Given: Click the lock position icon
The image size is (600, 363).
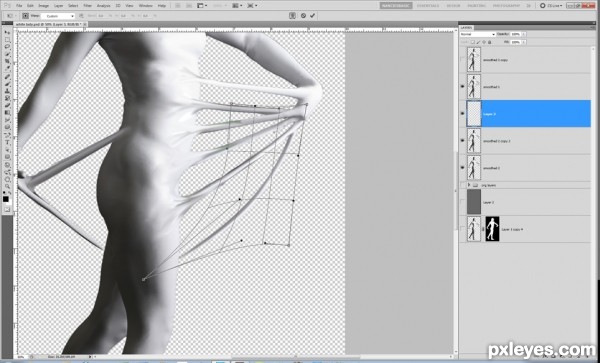Looking at the screenshot, I should 484,42.
